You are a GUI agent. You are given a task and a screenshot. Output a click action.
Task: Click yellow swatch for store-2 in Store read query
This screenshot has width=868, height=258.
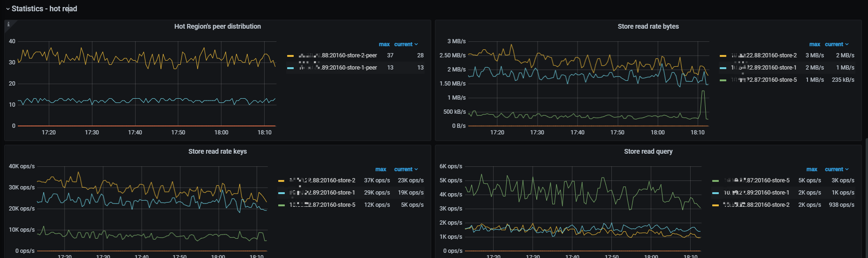coord(716,205)
